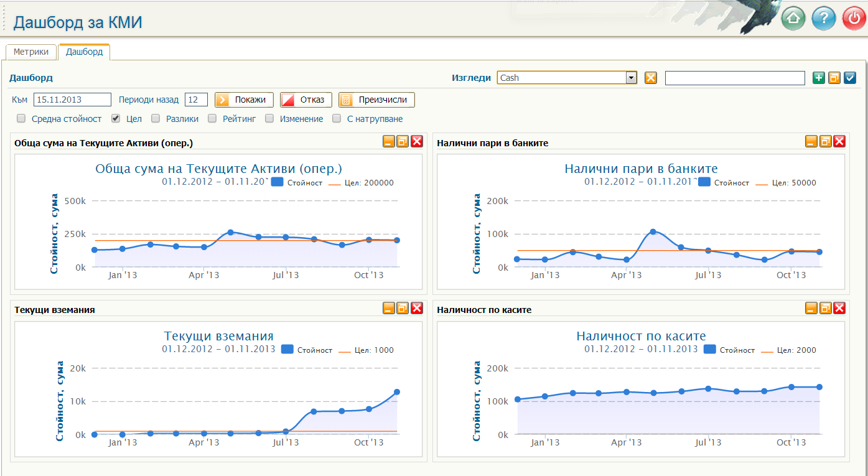Viewport: 868px width, 476px height.
Task: Close the Текущи вземания panel
Action: pos(417,308)
